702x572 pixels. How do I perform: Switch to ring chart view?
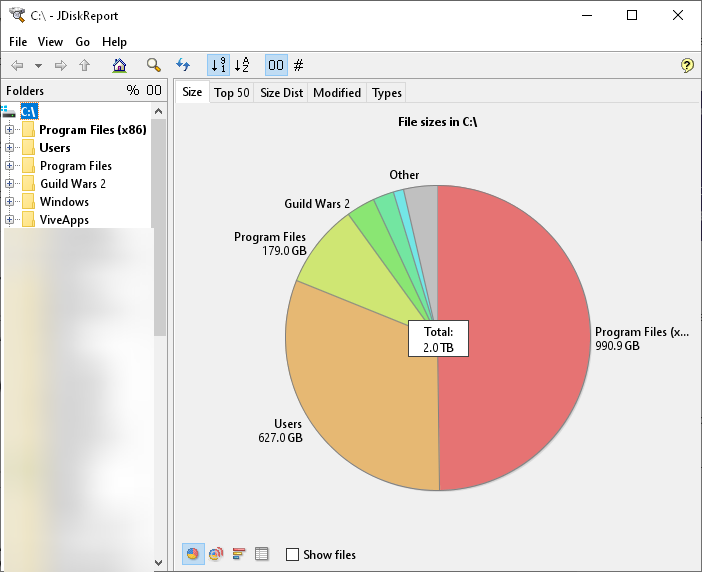(x=216, y=554)
